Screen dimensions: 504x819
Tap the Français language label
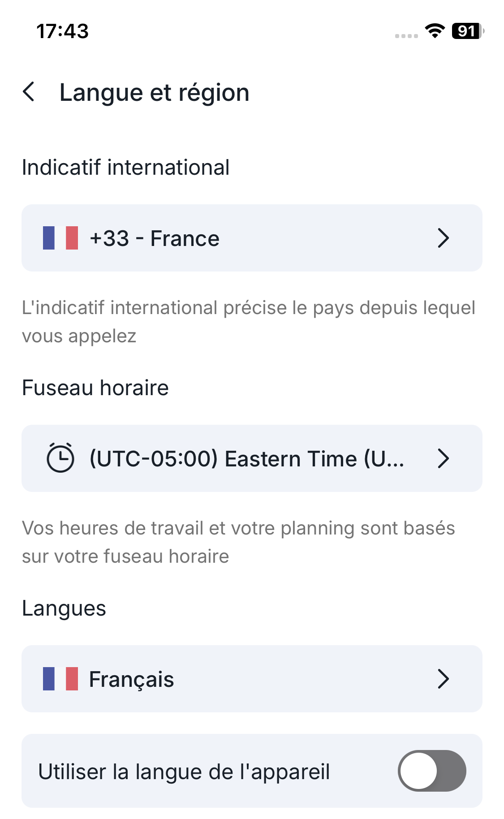131,679
